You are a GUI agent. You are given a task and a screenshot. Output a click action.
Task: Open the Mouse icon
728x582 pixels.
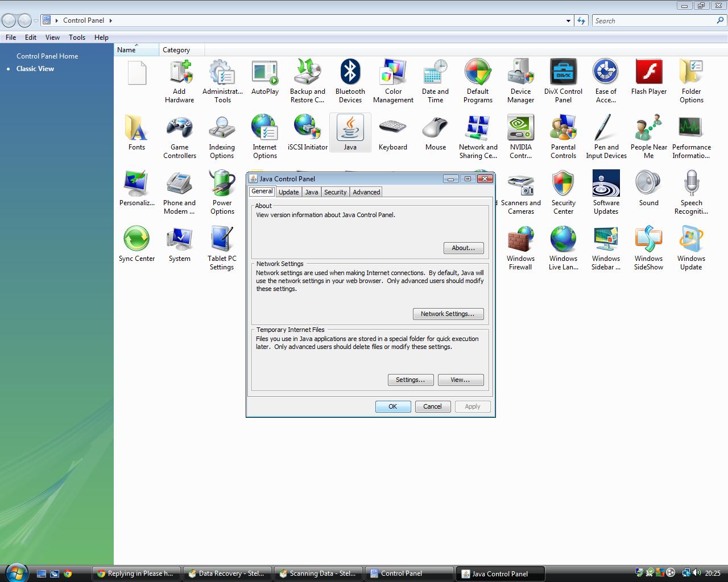[x=436, y=133]
